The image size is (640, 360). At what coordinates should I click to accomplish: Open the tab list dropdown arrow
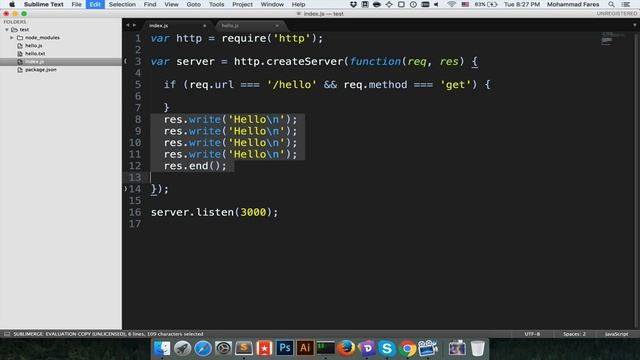(x=634, y=25)
